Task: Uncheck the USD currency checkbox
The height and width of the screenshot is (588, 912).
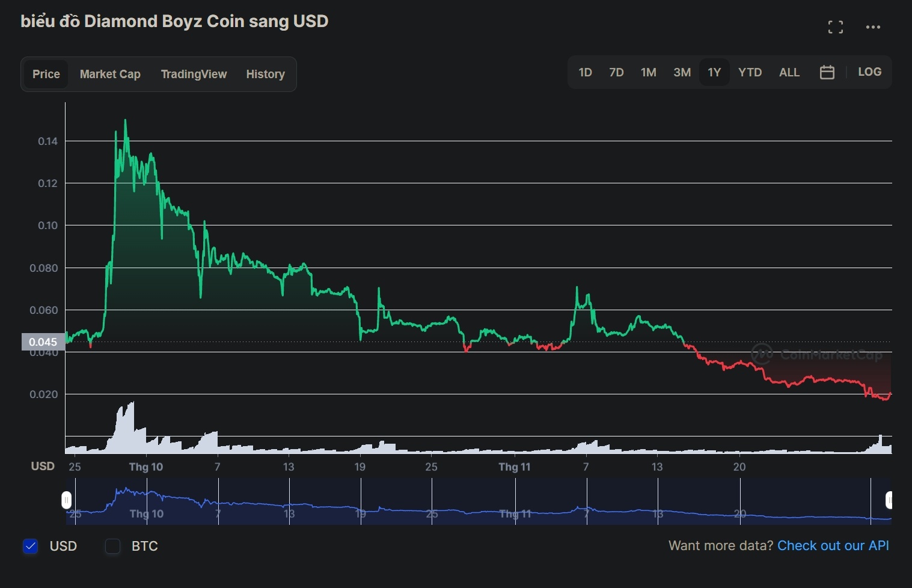Action: pyautogui.click(x=31, y=546)
